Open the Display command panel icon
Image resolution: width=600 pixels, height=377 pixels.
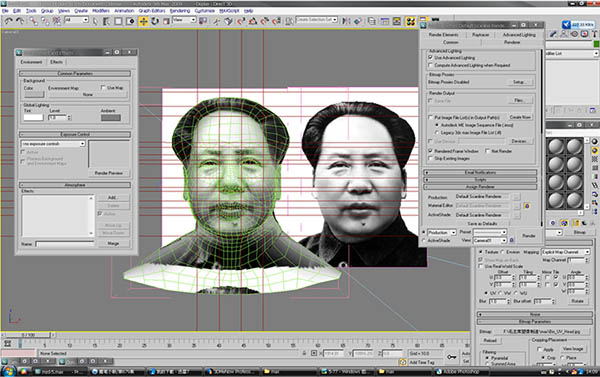(x=584, y=34)
